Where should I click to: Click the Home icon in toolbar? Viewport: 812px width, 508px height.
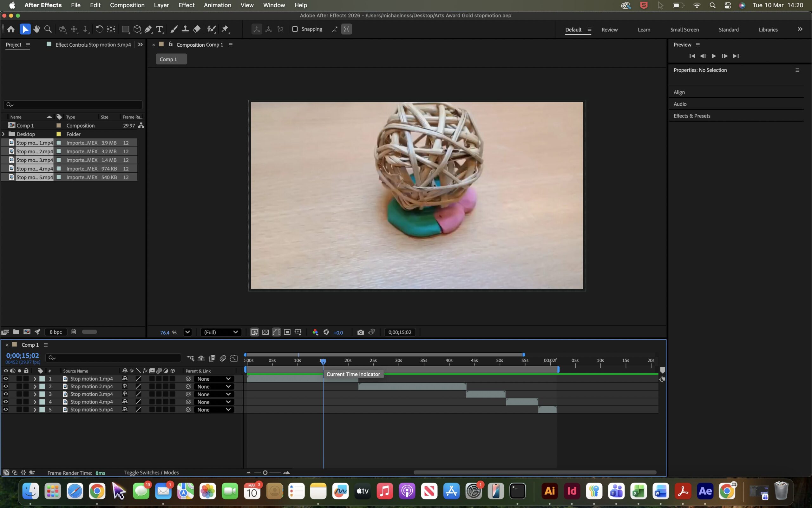click(x=11, y=29)
